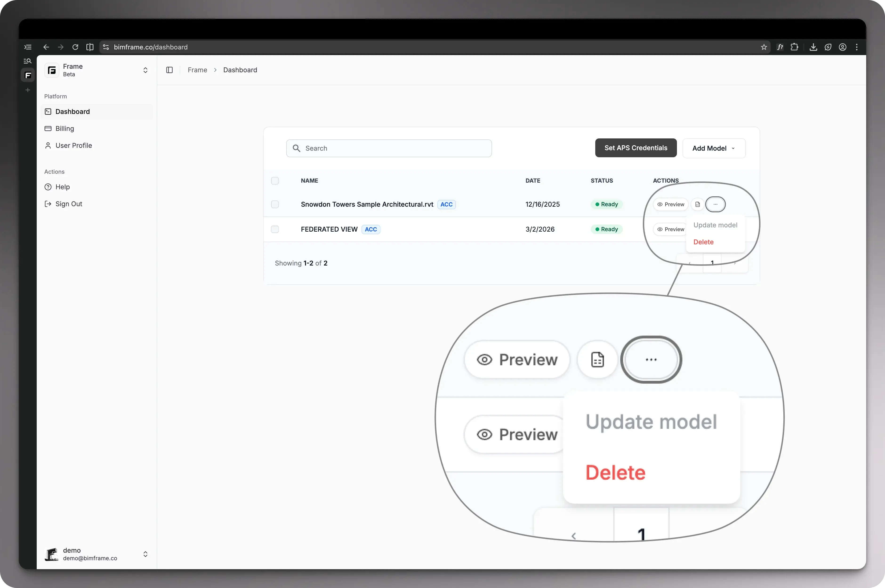Image resolution: width=885 pixels, height=588 pixels.
Task: Expand the Add Model dropdown
Action: [x=714, y=149]
